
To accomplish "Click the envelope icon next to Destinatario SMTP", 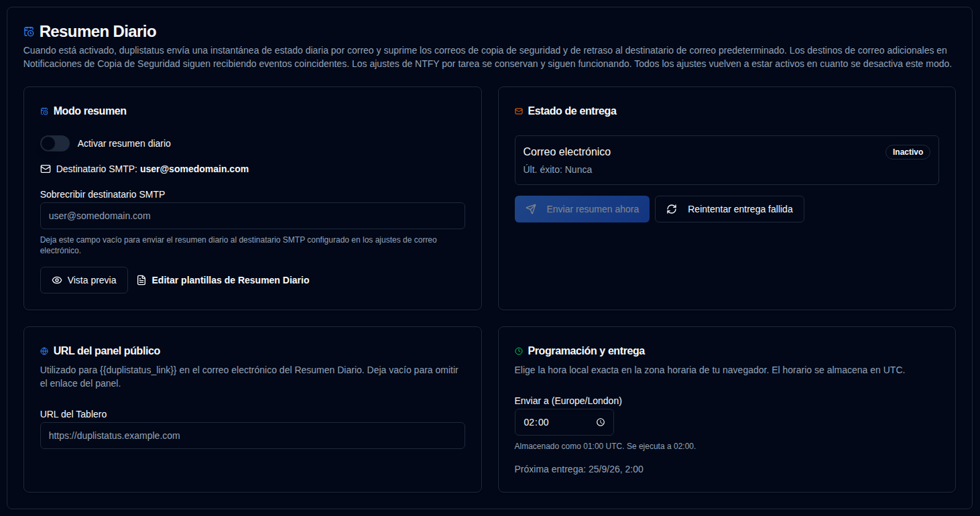I will 46,169.
